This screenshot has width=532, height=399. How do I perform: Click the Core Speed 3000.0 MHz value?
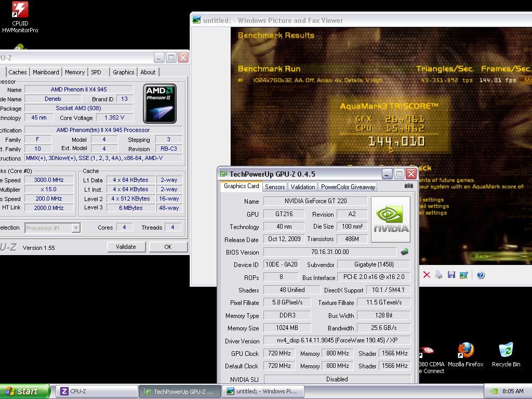click(x=49, y=180)
